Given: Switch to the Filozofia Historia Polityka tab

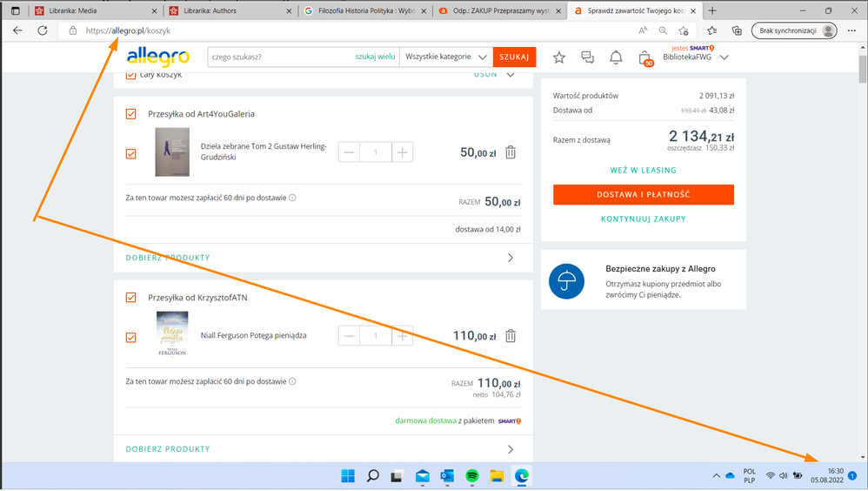Looking at the screenshot, I should [x=365, y=10].
